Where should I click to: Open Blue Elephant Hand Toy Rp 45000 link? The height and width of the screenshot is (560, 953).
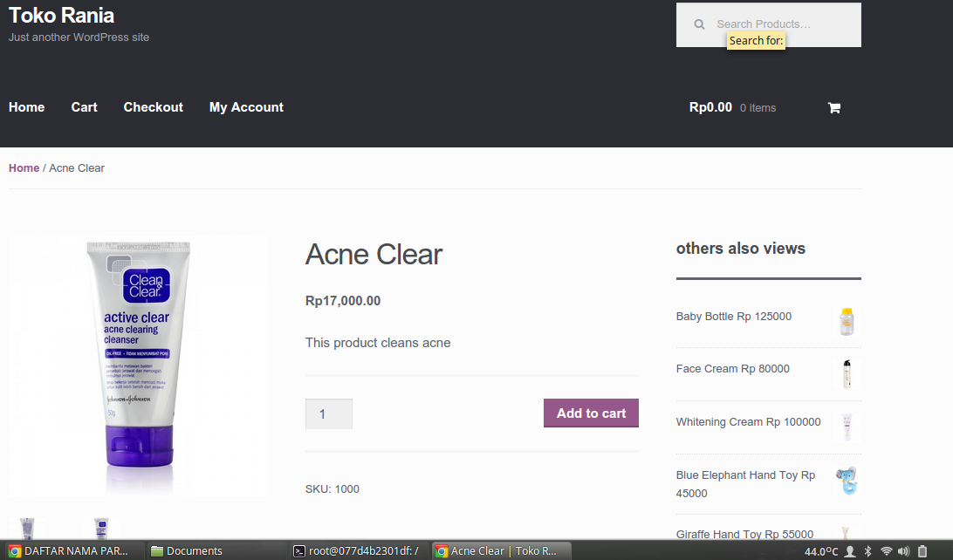745,484
